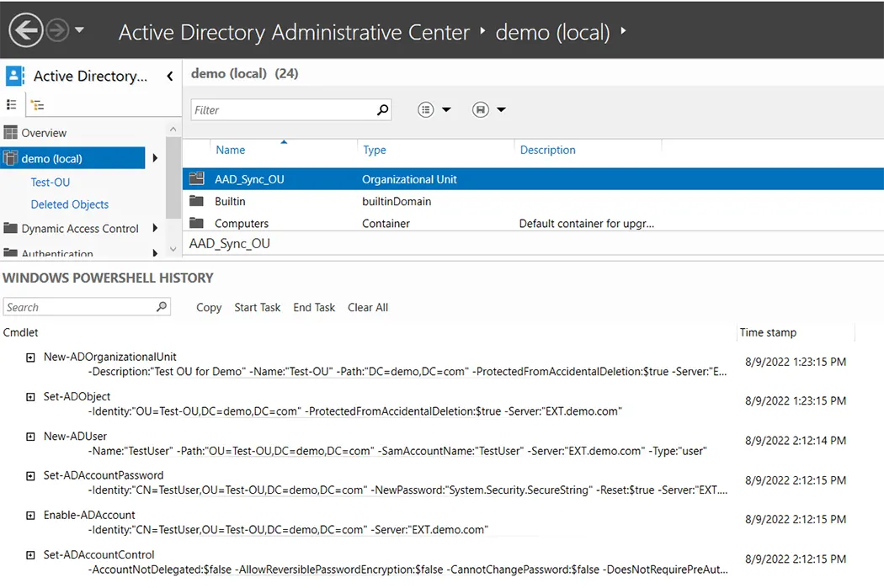Screen dimensions: 884x588
Task: Click the Cmdlet column header
Action: [21, 332]
